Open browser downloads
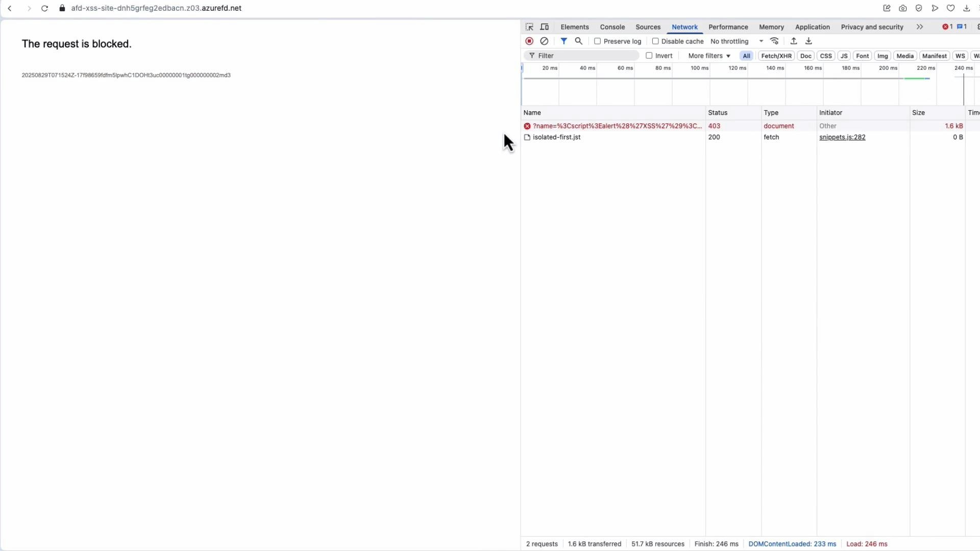980x551 pixels. [966, 8]
